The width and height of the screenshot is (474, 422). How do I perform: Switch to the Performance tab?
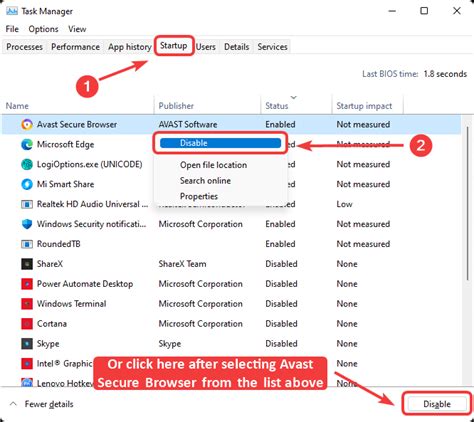(75, 47)
